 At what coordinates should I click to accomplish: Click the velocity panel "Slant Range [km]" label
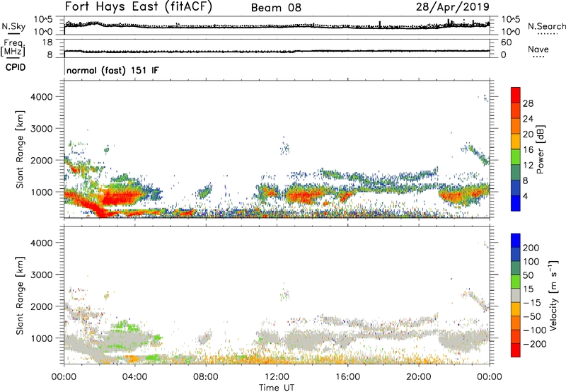(x=20, y=296)
